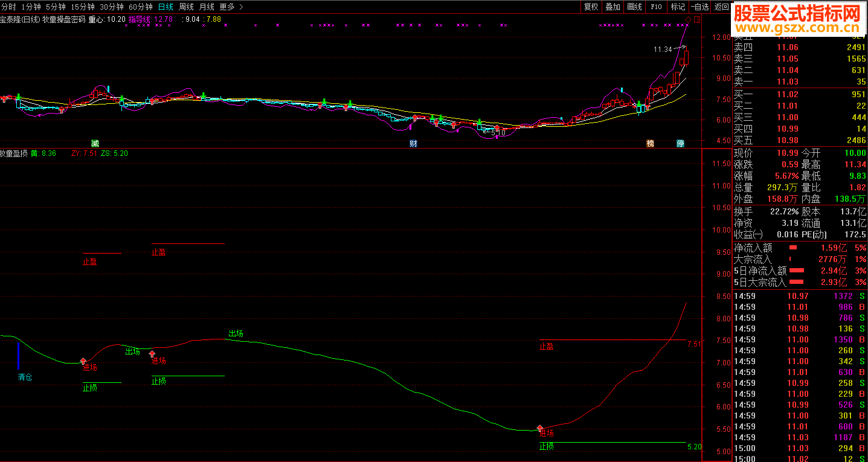
Task: Click the 11.34 high price label
Action: (x=663, y=50)
